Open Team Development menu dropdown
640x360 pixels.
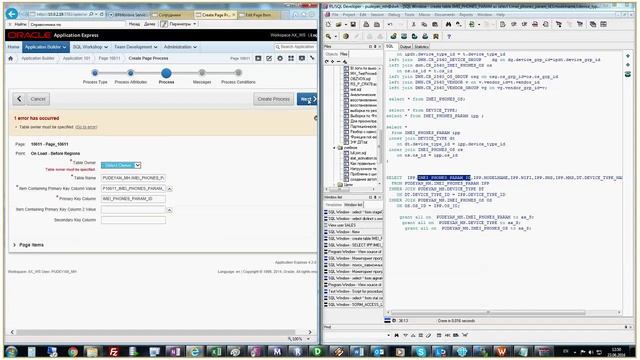click(x=136, y=47)
